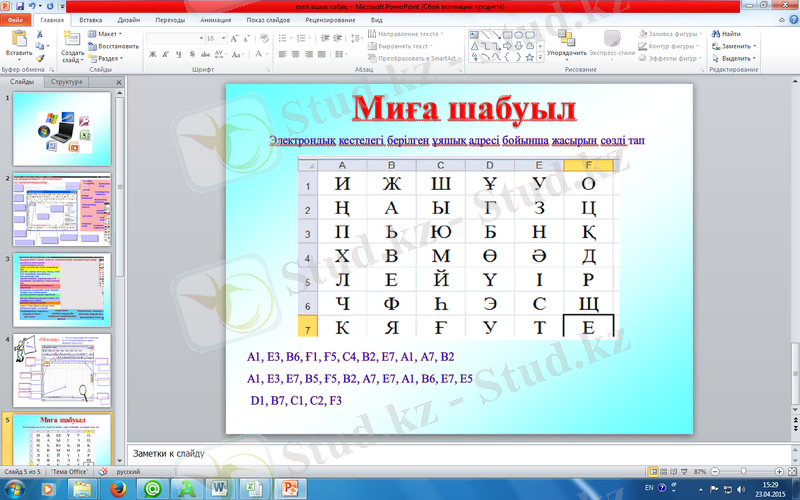Switch to reading view in status bar

tap(674, 472)
